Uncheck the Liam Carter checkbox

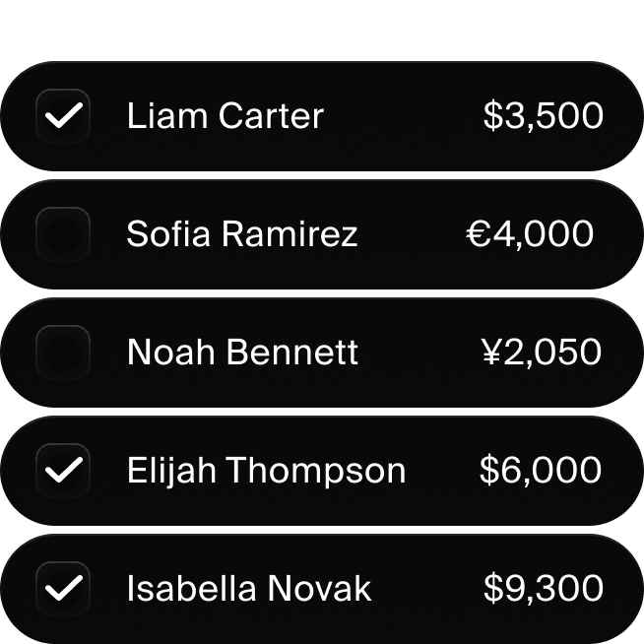[x=63, y=116]
